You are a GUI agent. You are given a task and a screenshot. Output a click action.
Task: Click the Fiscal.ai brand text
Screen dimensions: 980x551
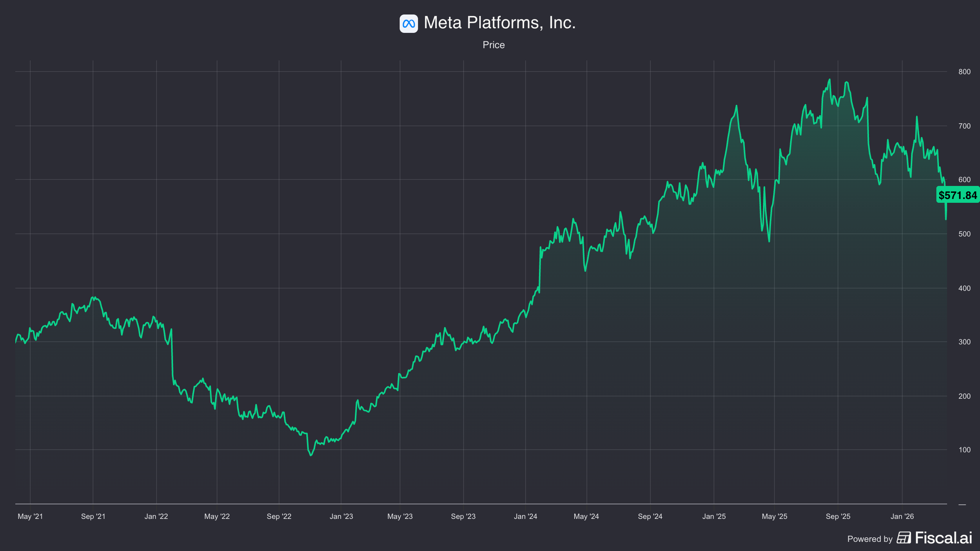[944, 538]
